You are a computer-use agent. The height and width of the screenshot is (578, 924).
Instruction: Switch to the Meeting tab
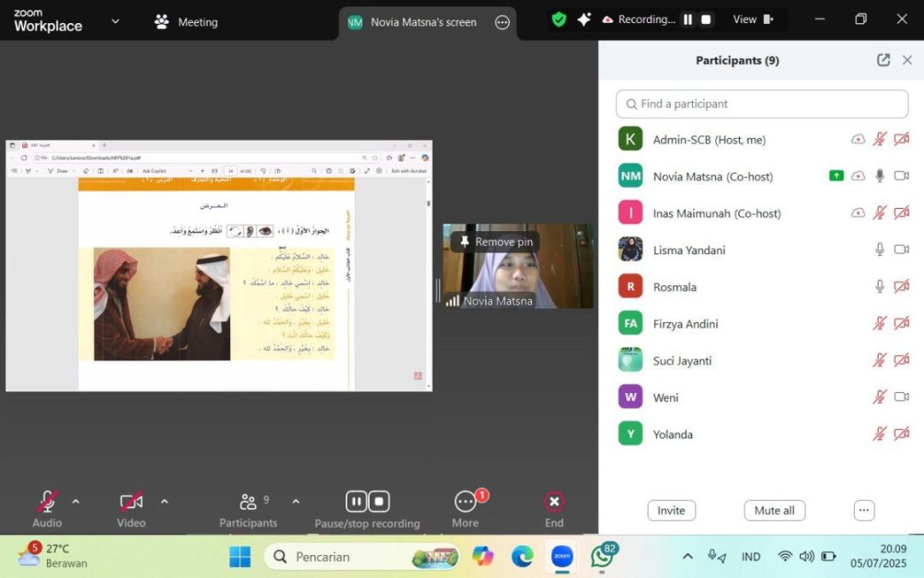point(187,22)
